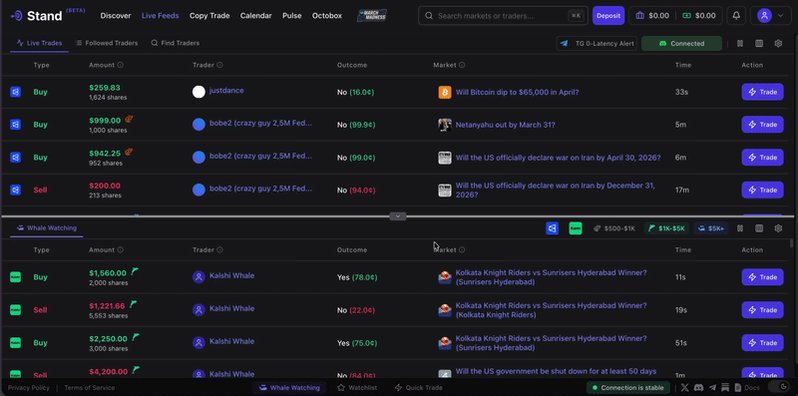Open trader justdance profile
The height and width of the screenshot is (396, 798).
click(226, 91)
